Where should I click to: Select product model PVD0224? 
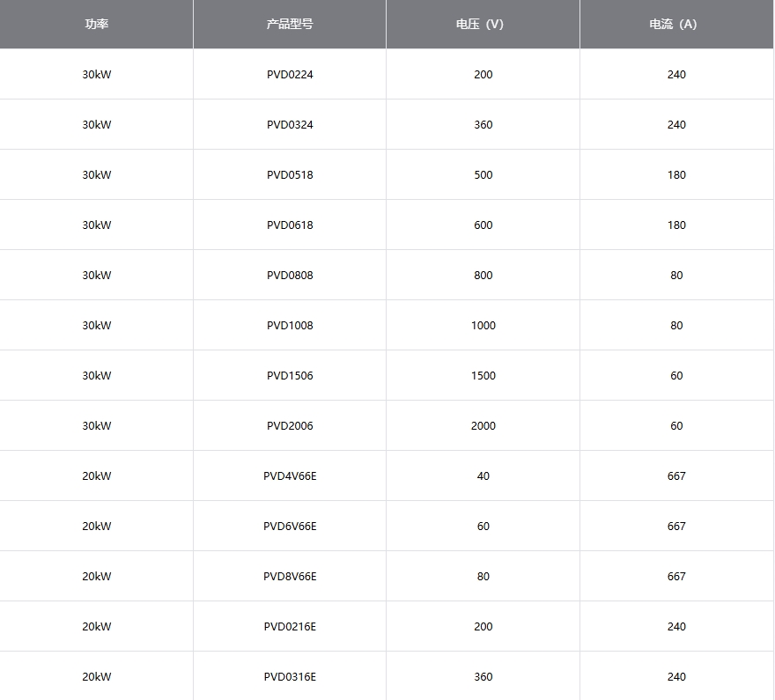pos(290,75)
